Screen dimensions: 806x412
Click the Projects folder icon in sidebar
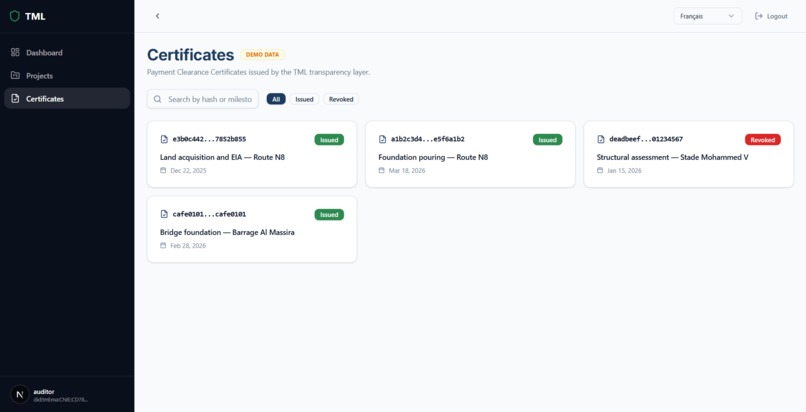coord(15,76)
